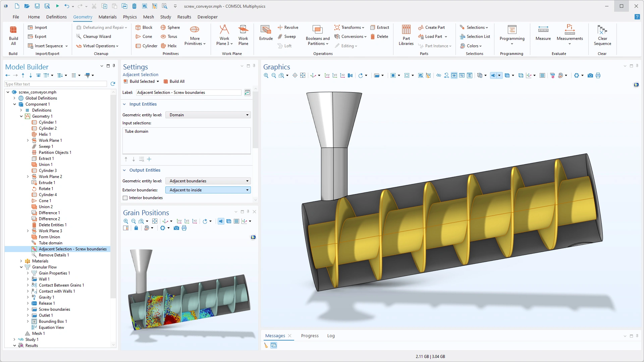
Task: Take a Graphics window screenshot with the camera icon
Action: click(590, 75)
